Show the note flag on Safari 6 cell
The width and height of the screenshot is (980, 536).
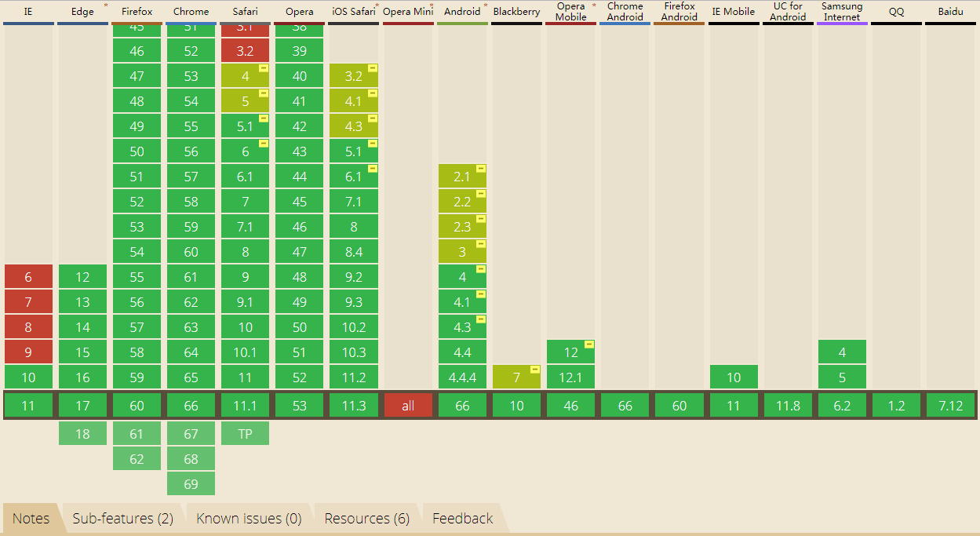point(264,144)
